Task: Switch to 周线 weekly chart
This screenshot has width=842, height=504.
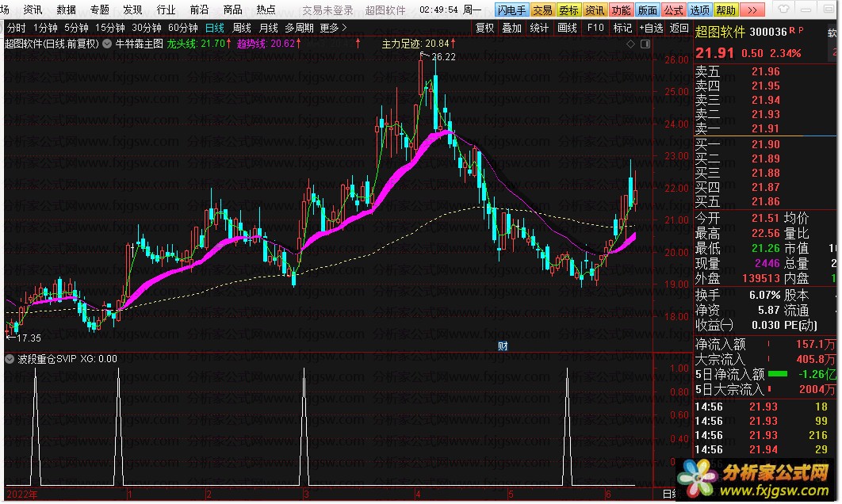Action: 242,28
